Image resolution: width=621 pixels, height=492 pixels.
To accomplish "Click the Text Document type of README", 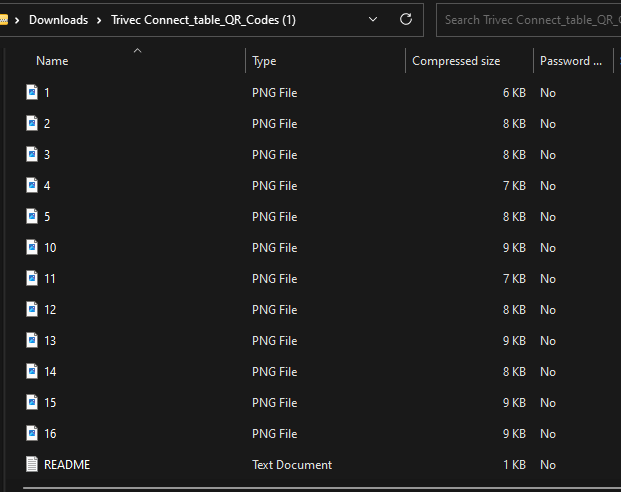I will tap(292, 465).
